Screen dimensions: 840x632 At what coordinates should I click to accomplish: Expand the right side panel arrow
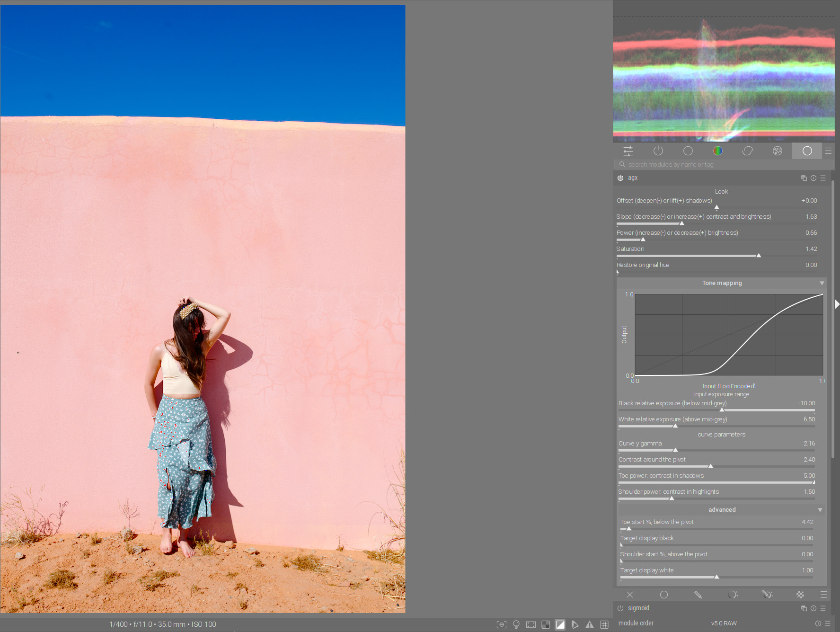coord(837,304)
